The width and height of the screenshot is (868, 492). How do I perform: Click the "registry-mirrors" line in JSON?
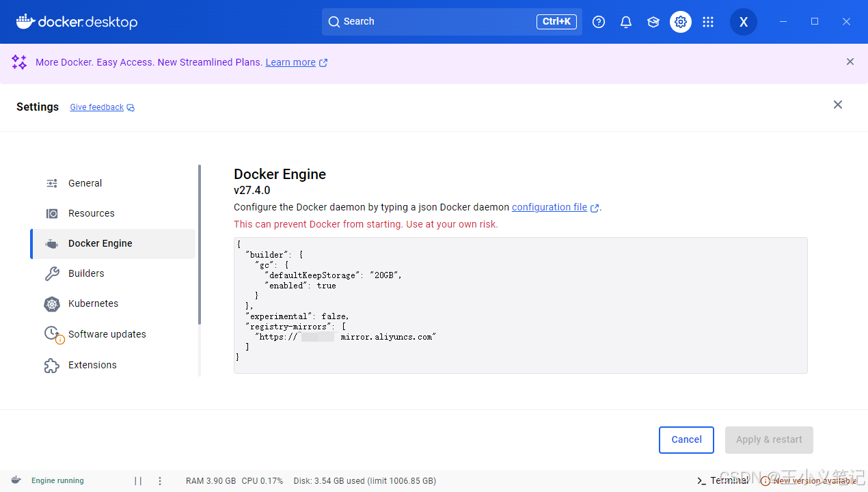295,327
